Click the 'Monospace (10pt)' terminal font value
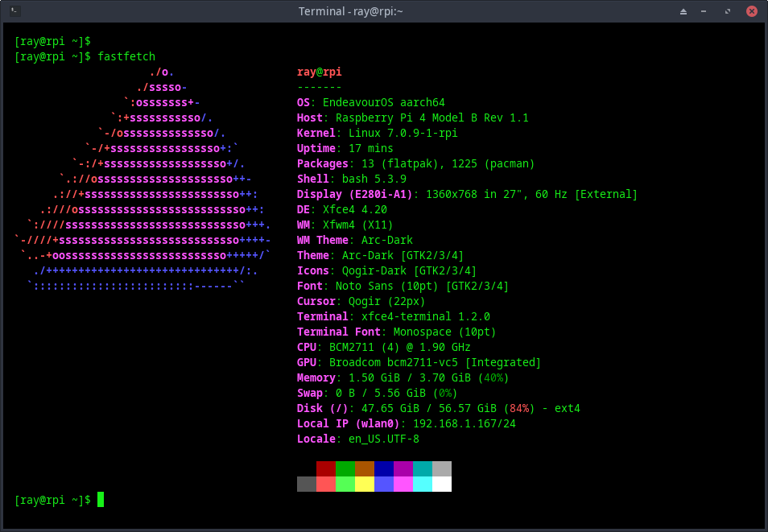This screenshot has width=768, height=532. (444, 332)
